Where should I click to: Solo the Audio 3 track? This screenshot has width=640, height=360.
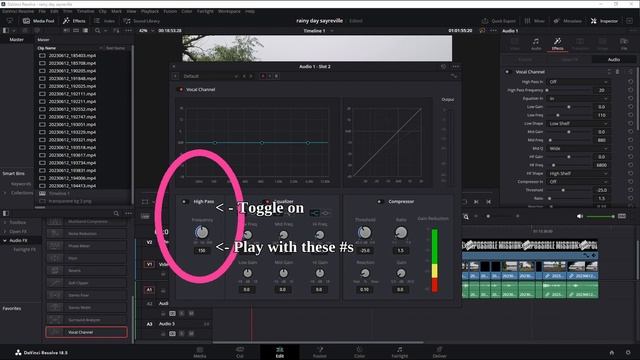(x=181, y=334)
